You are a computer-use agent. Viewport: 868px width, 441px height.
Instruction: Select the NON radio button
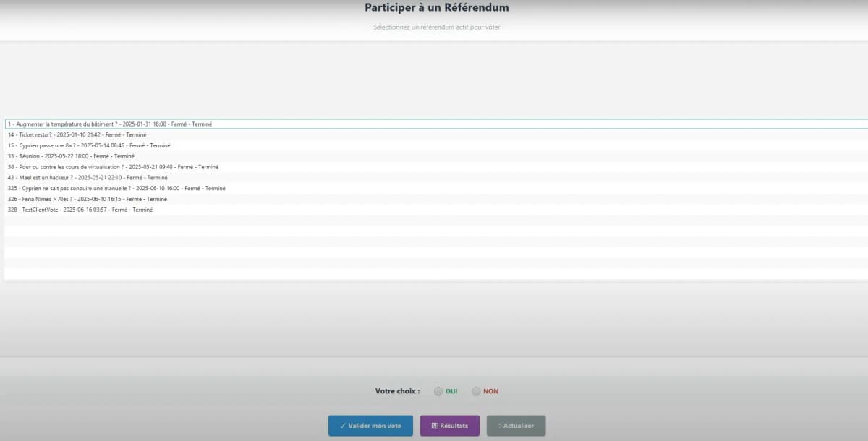pos(475,390)
